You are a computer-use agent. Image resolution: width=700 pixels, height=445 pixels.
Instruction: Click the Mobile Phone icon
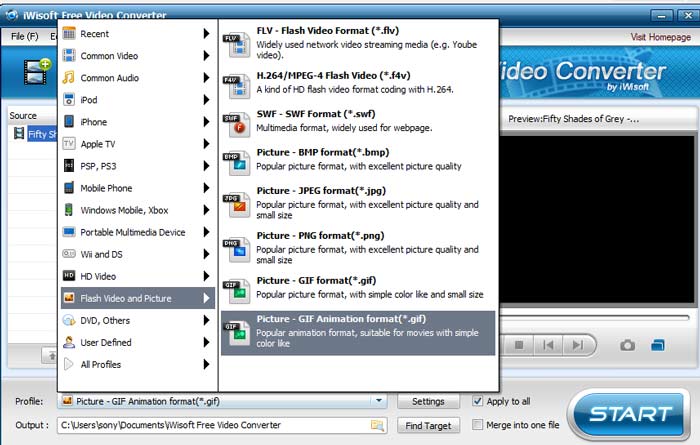click(69, 187)
